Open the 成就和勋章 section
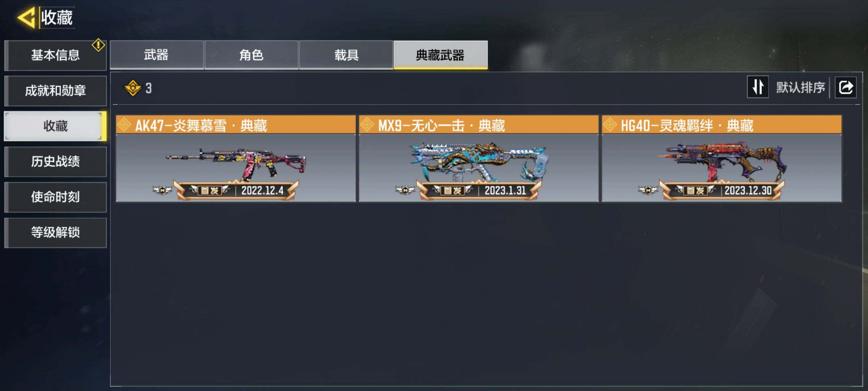 click(x=55, y=91)
